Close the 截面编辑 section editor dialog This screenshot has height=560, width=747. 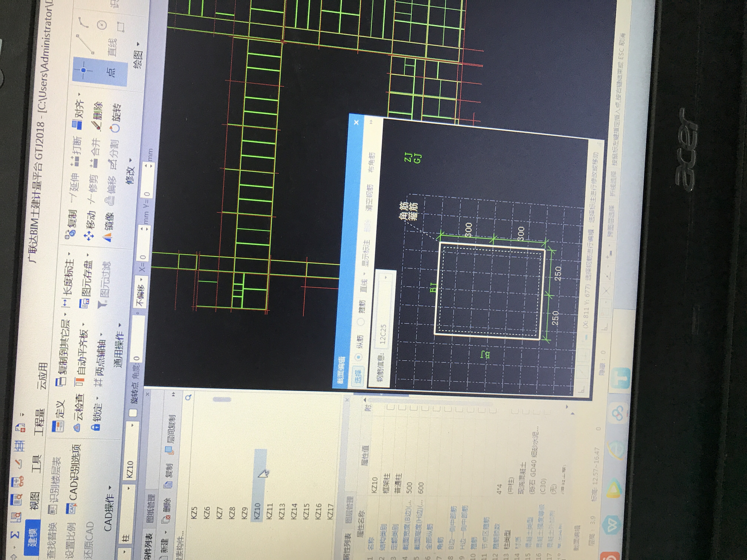click(x=356, y=123)
